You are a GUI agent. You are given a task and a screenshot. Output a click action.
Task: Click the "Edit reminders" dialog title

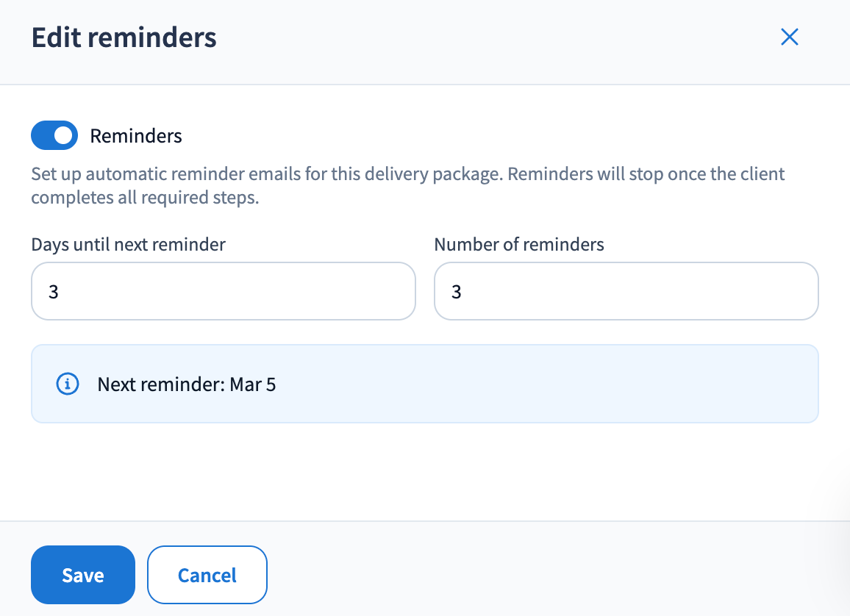[x=124, y=37]
